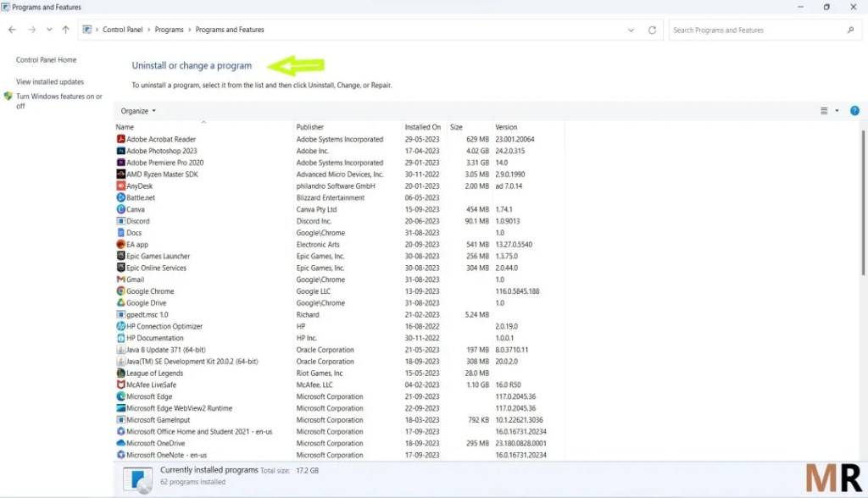Viewport: 868px width, 498px height.
Task: Click the Search Programs and Features field
Action: point(765,30)
